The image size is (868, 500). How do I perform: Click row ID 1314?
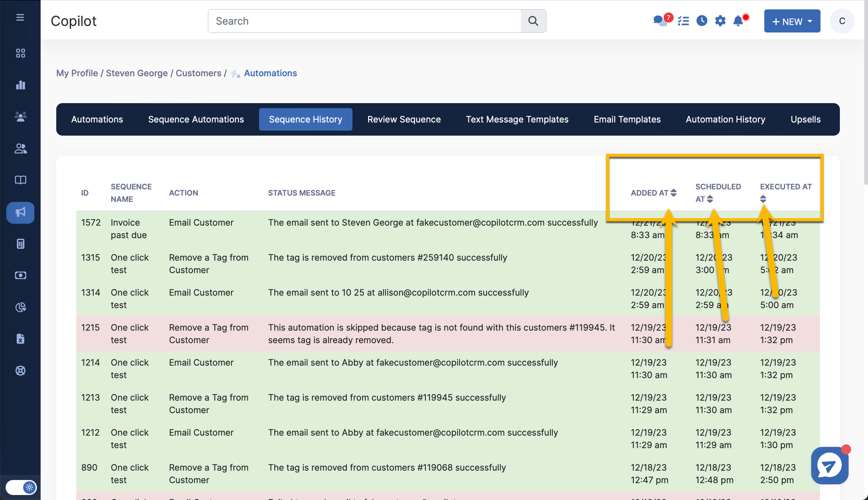pyautogui.click(x=90, y=292)
